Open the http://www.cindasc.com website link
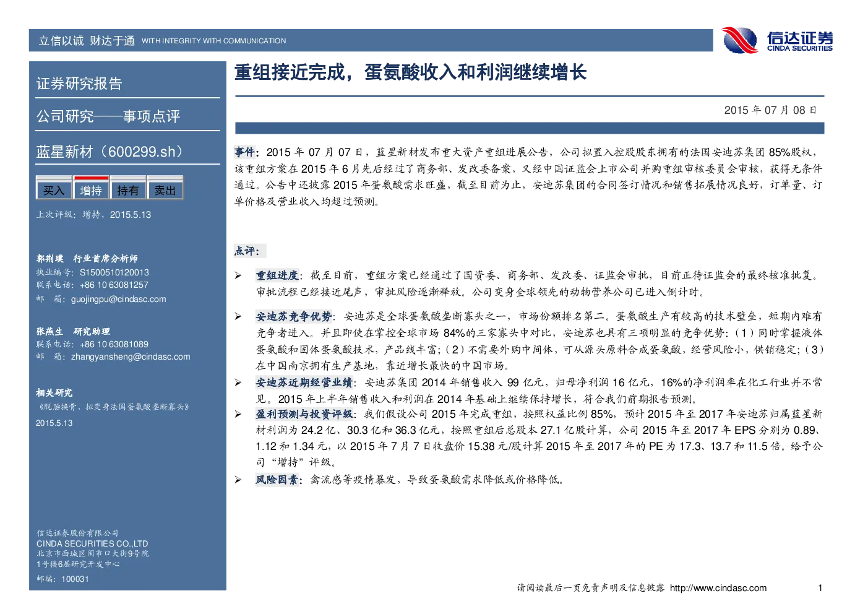 point(718,588)
